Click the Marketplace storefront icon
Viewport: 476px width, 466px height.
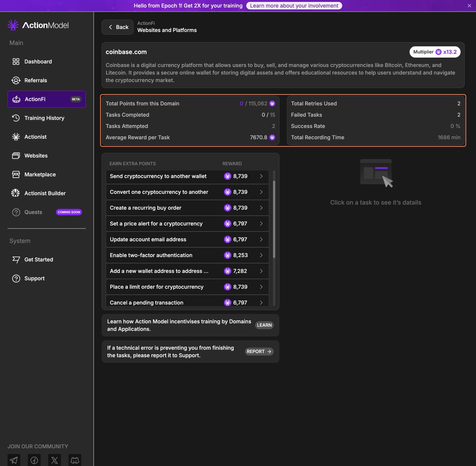16,175
